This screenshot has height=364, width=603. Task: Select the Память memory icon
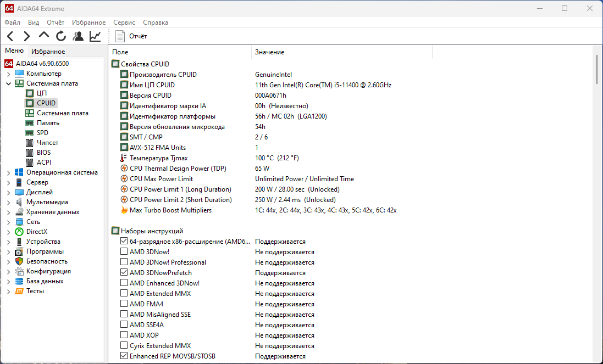tap(30, 123)
